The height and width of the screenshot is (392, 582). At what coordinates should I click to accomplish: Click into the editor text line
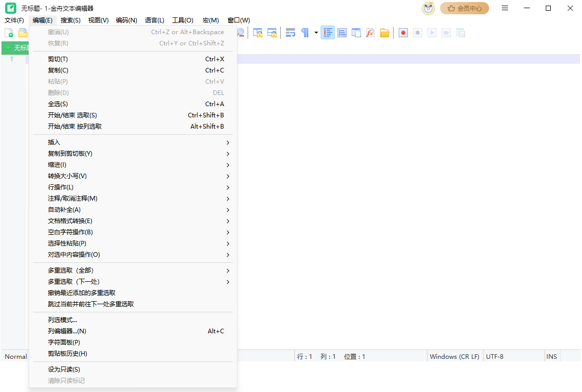coord(408,59)
